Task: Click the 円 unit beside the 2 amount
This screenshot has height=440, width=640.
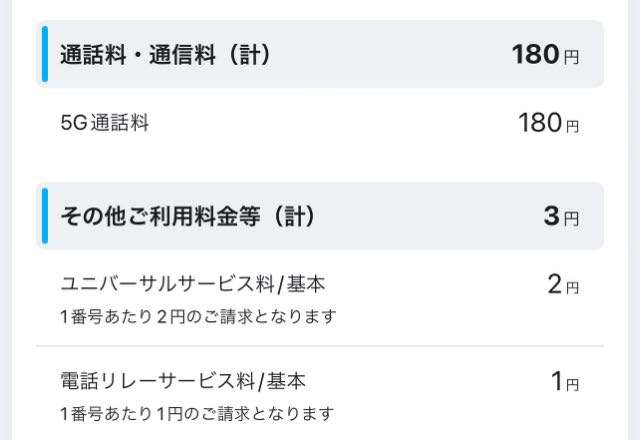Action: (572, 288)
